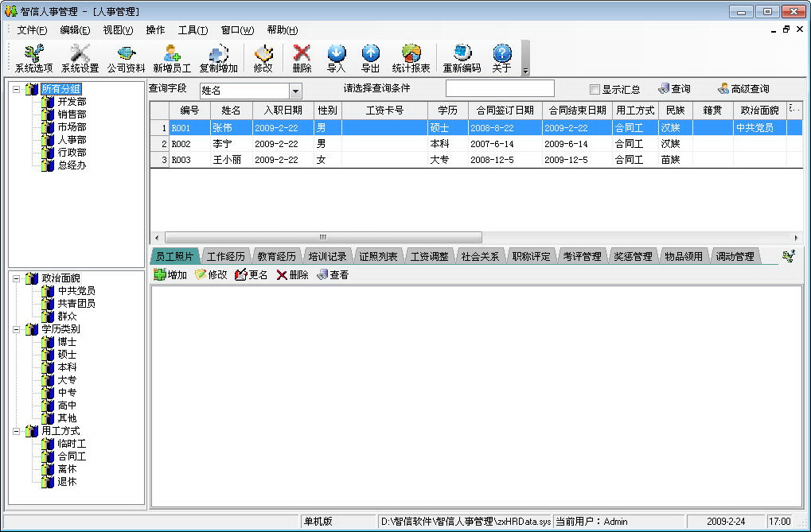The image size is (811, 532).
Task: Add a new employee with 新增员工
Action: [172, 58]
